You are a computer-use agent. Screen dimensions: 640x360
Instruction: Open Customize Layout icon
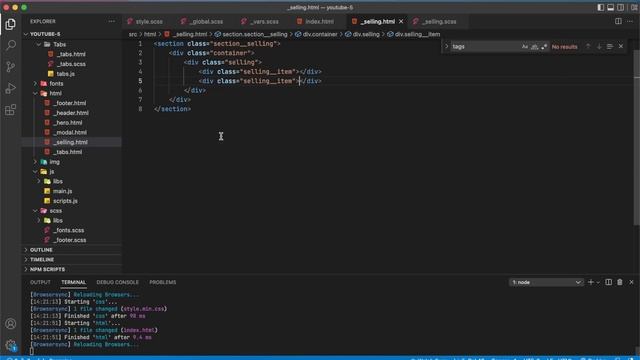click(x=634, y=7)
